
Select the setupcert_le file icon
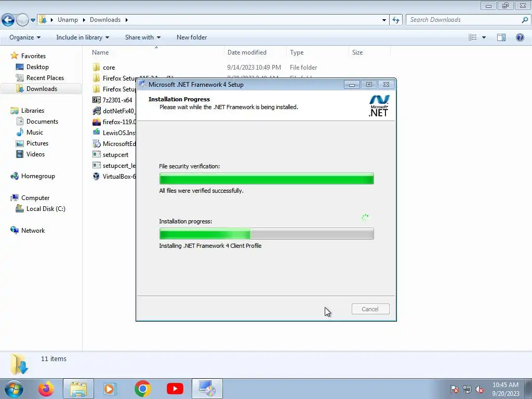tap(96, 165)
